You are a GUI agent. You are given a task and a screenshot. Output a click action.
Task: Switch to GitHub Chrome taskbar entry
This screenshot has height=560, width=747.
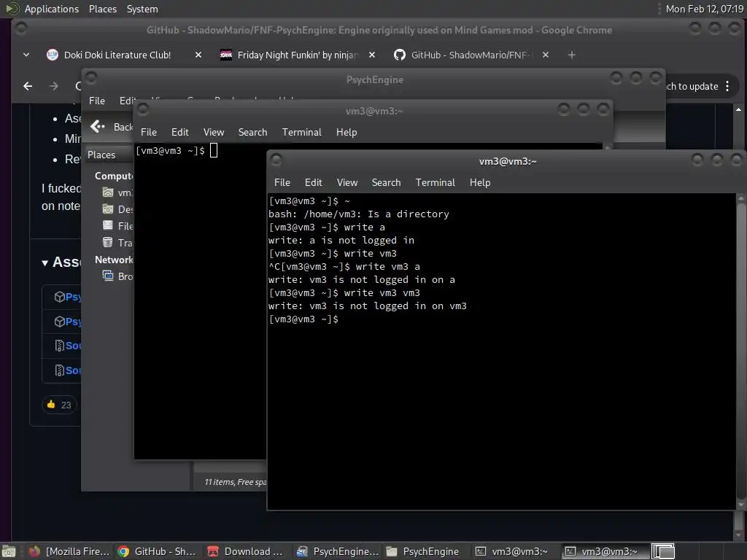pos(158,551)
